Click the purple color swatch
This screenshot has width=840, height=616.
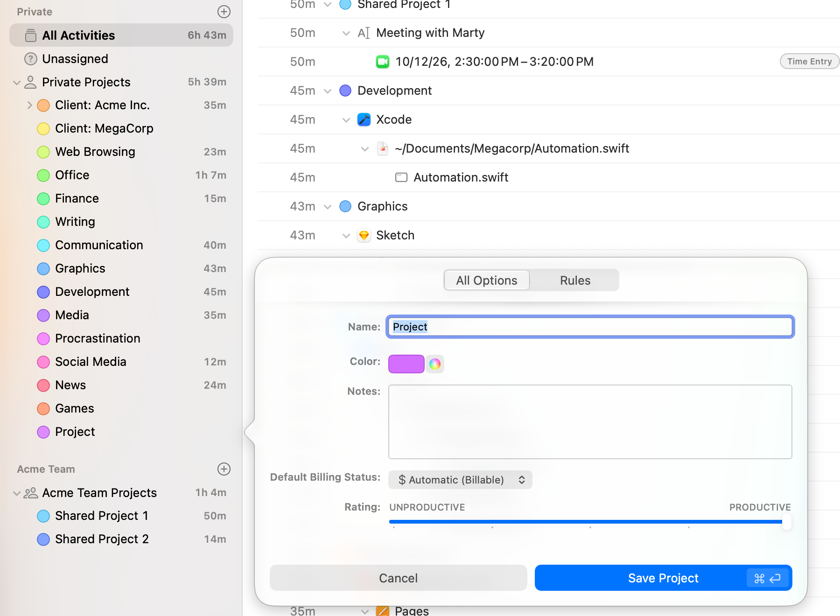pos(406,364)
